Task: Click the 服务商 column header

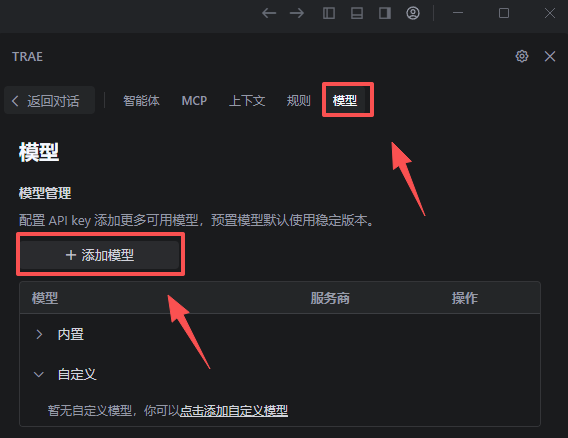Action: tap(330, 298)
